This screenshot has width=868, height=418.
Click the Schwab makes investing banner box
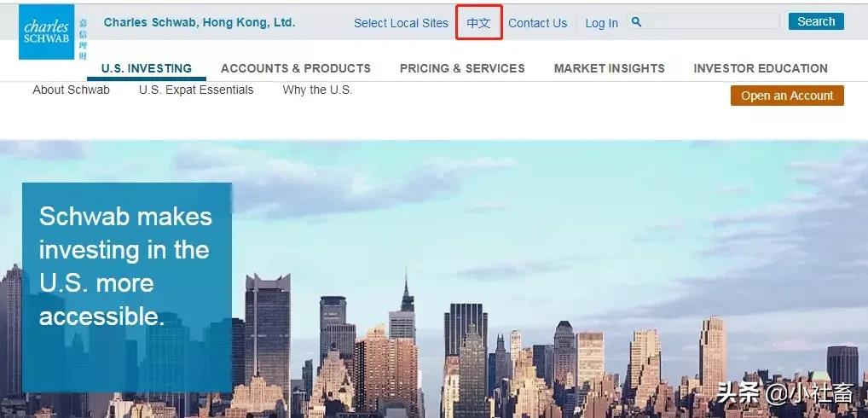pos(127,287)
